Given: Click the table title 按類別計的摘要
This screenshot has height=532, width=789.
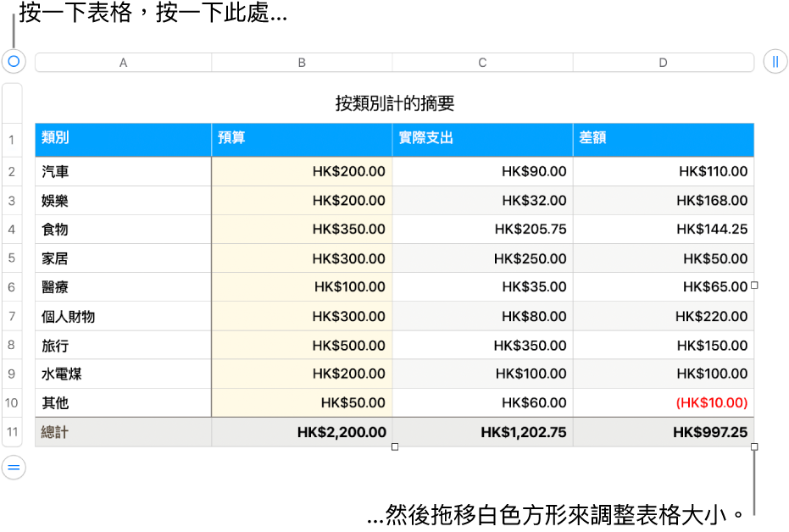Looking at the screenshot, I should pyautogui.click(x=395, y=103).
